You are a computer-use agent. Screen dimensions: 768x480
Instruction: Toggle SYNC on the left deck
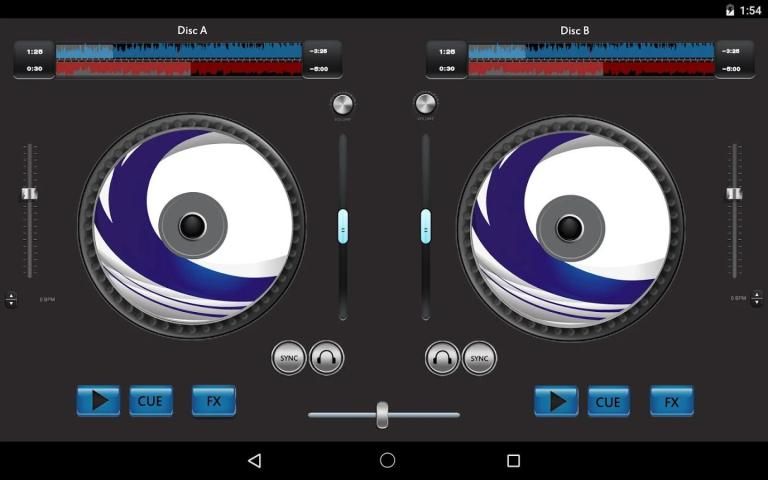click(x=289, y=358)
